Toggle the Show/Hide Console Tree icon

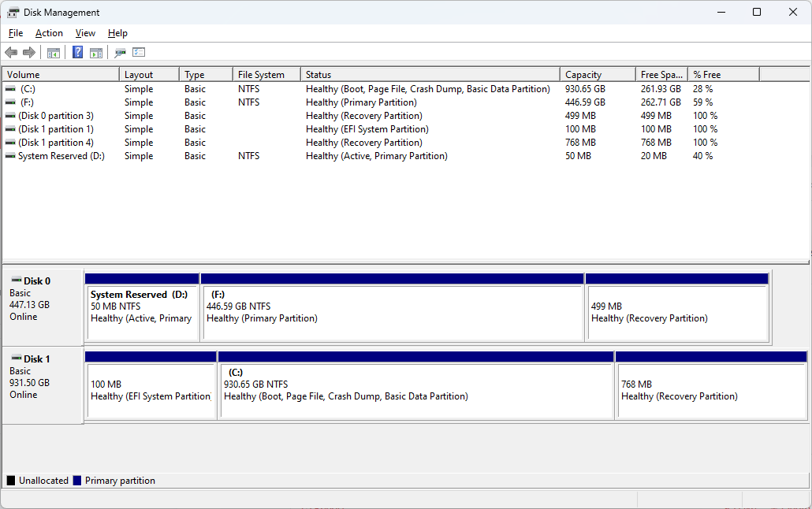tap(54, 52)
